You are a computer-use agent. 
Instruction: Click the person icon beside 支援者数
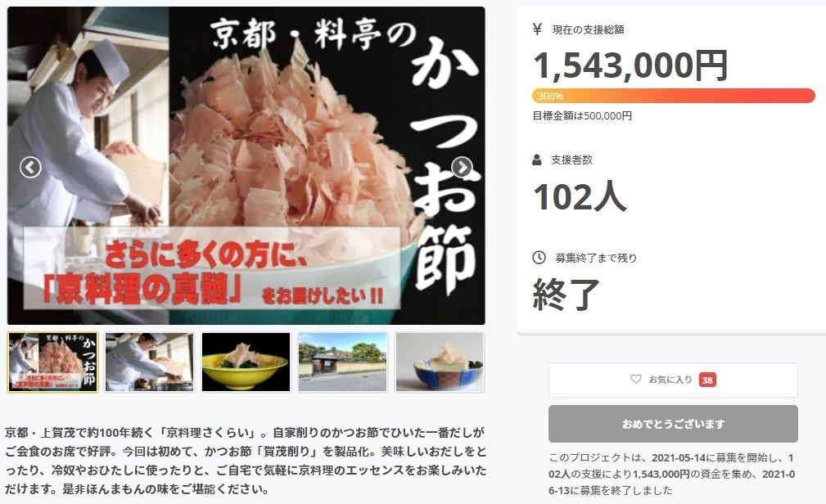point(537,160)
